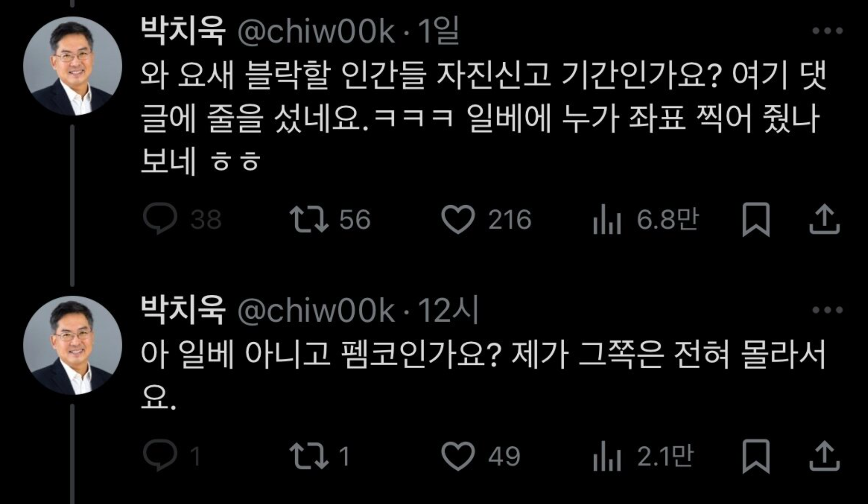Open profile picture on first tweet
This screenshot has height=504, width=868.
(72, 66)
